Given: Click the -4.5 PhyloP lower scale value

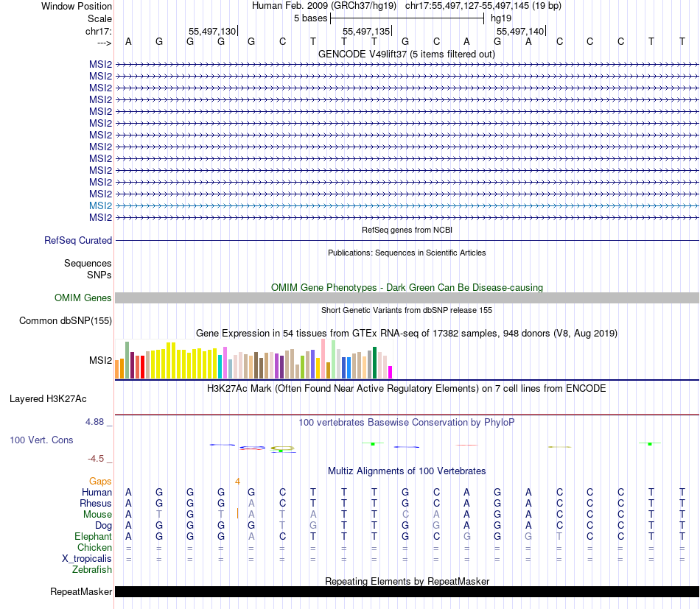Looking at the screenshot, I should pos(96,459).
